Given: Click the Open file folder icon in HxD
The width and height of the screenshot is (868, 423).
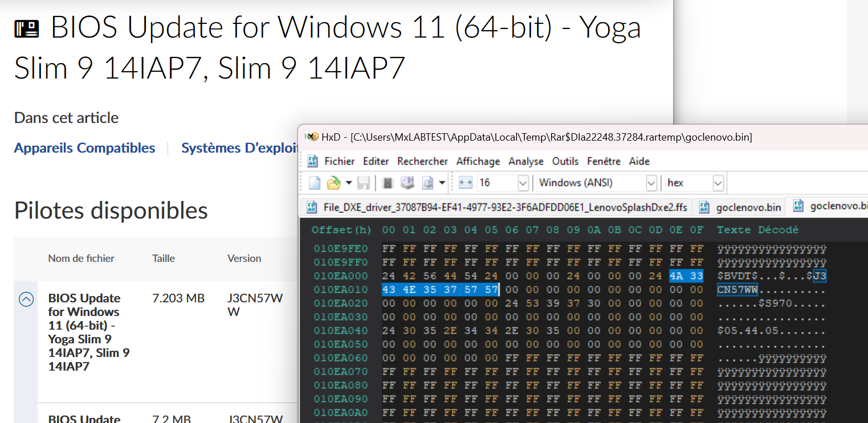Looking at the screenshot, I should tap(333, 183).
